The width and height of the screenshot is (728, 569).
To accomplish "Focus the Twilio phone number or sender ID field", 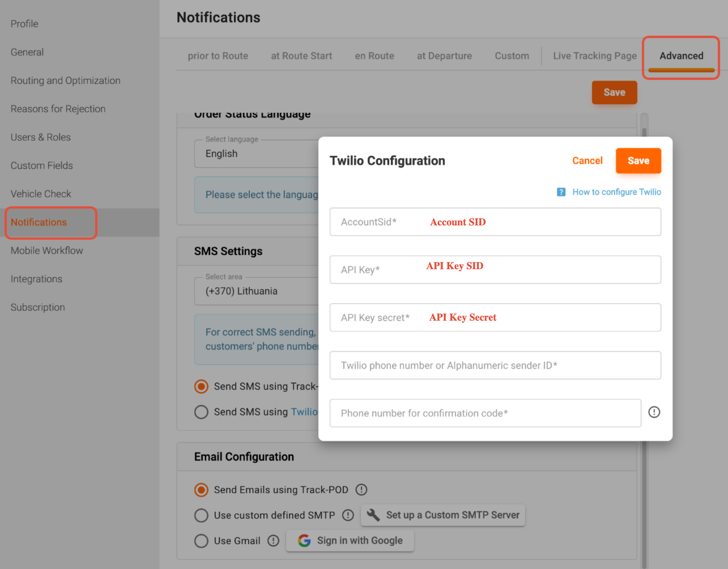I will (496, 365).
